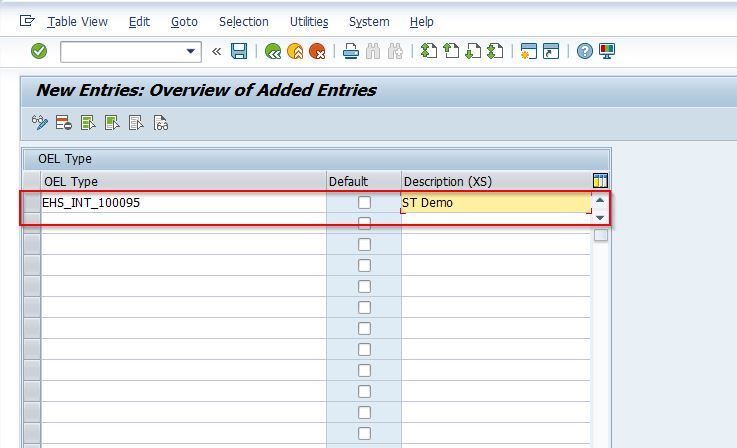Viewport: 737px width, 448px height.
Task: Go to Last Page icon
Action: coord(495,51)
